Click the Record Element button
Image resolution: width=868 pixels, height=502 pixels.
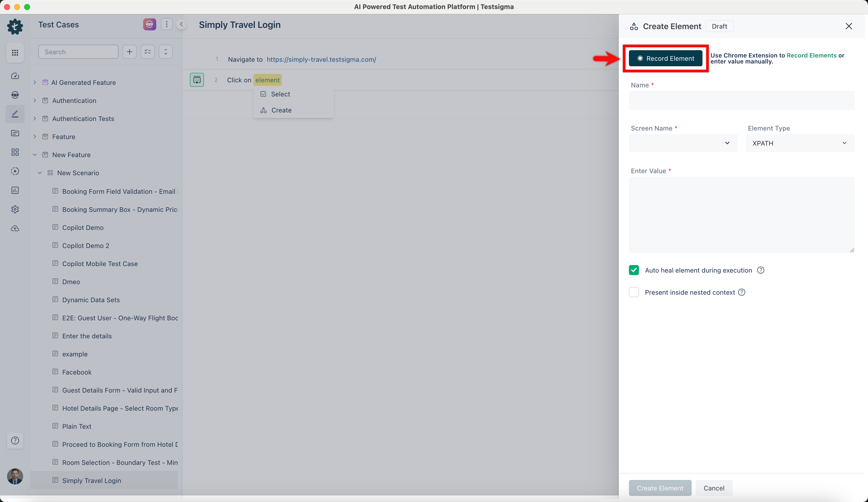click(666, 58)
